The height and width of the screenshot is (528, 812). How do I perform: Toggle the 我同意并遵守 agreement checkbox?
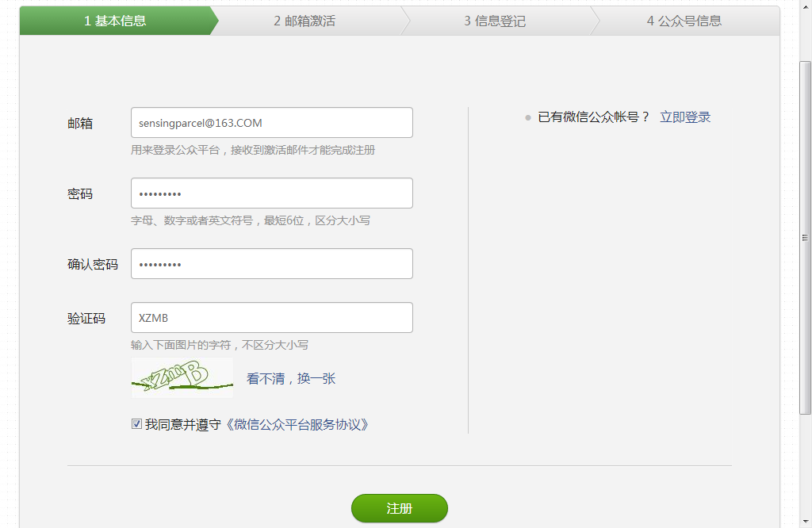point(136,424)
